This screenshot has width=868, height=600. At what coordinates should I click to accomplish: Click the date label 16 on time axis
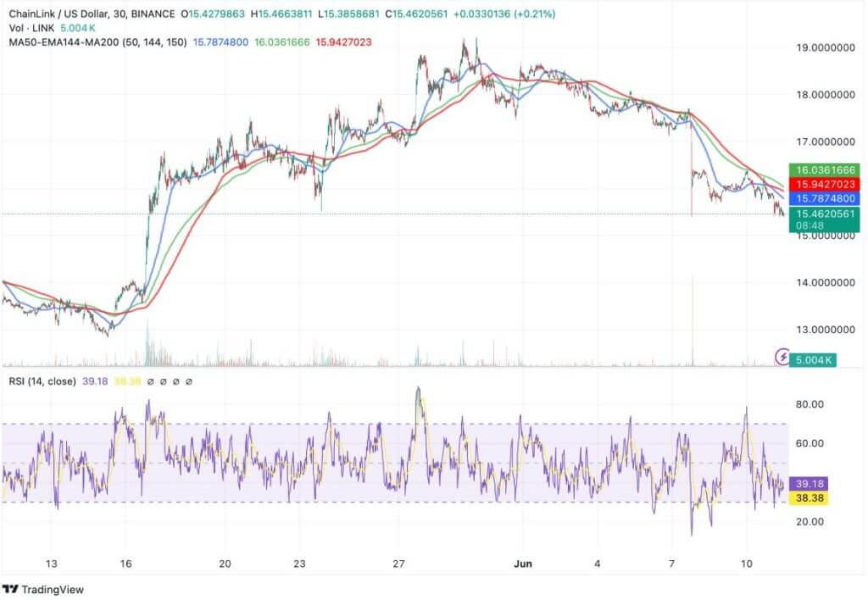click(x=125, y=564)
